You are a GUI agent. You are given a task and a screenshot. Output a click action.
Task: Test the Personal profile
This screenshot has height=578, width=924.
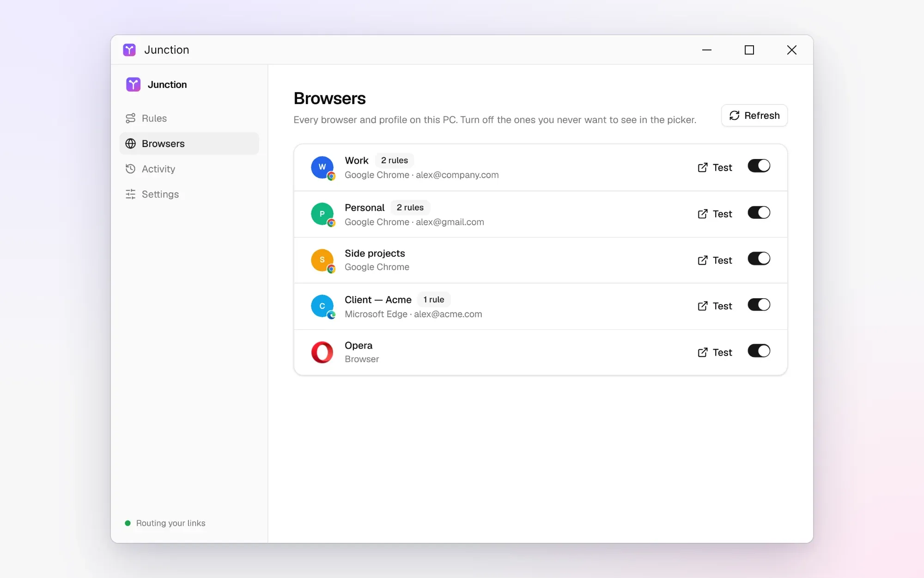pos(715,214)
